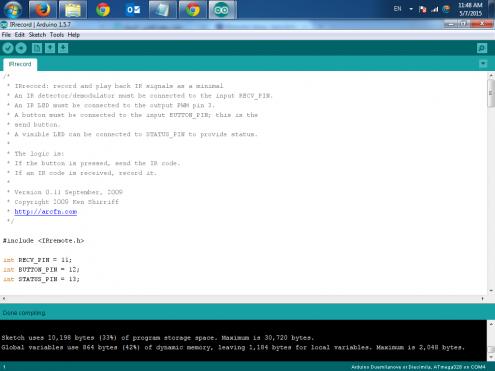Click the Upload arrow icon
The image size is (495, 371).
(21, 48)
